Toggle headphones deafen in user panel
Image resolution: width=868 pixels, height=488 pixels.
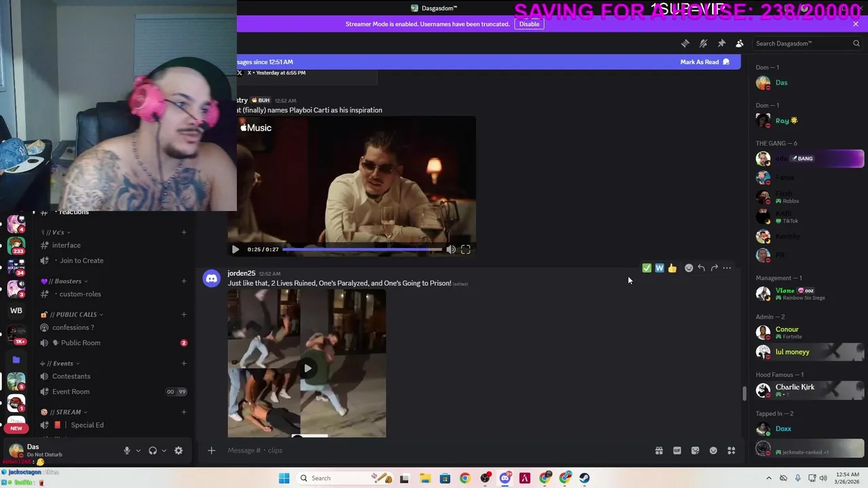pos(153,451)
